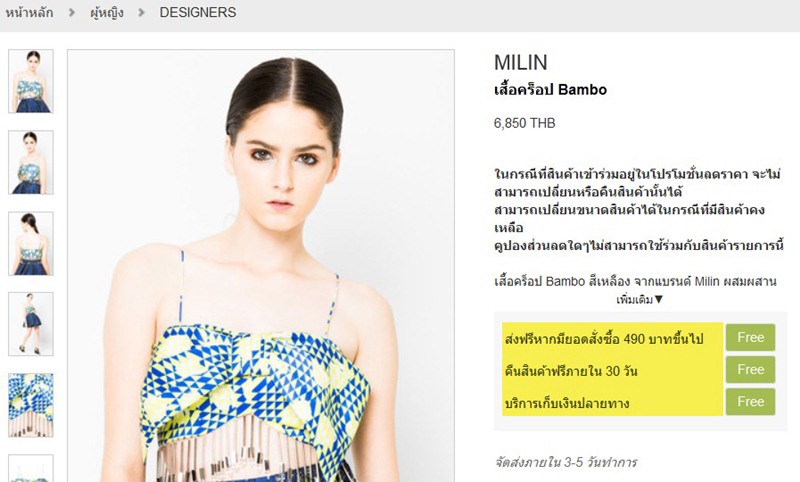
Task: Open the fabric pattern close-up thumbnail
Action: pos(31,405)
